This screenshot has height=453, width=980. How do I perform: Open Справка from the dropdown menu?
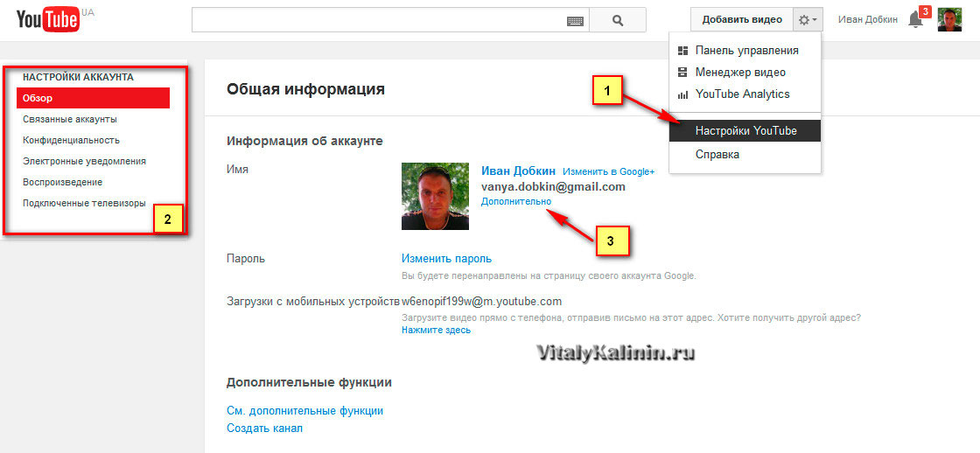(x=717, y=154)
